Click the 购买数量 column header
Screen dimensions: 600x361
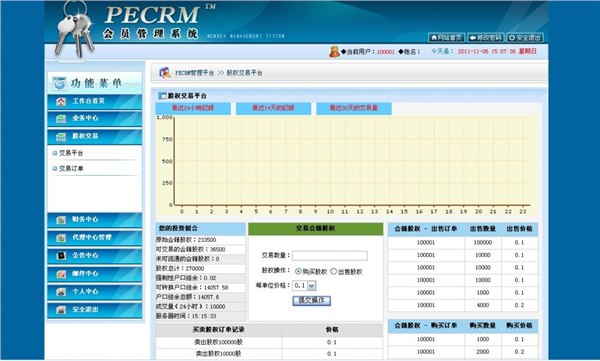(483, 326)
